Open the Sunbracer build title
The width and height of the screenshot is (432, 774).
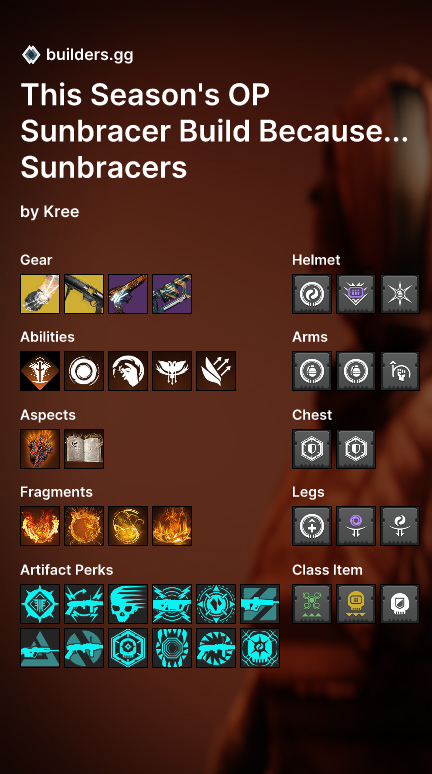pyautogui.click(x=214, y=131)
